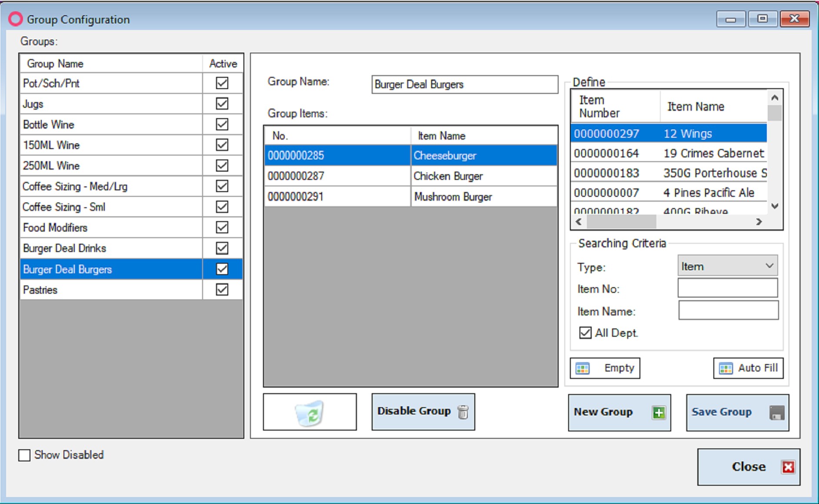Open the Type dropdown in Searching Criteria
The height and width of the screenshot is (504, 819).
pyautogui.click(x=727, y=266)
